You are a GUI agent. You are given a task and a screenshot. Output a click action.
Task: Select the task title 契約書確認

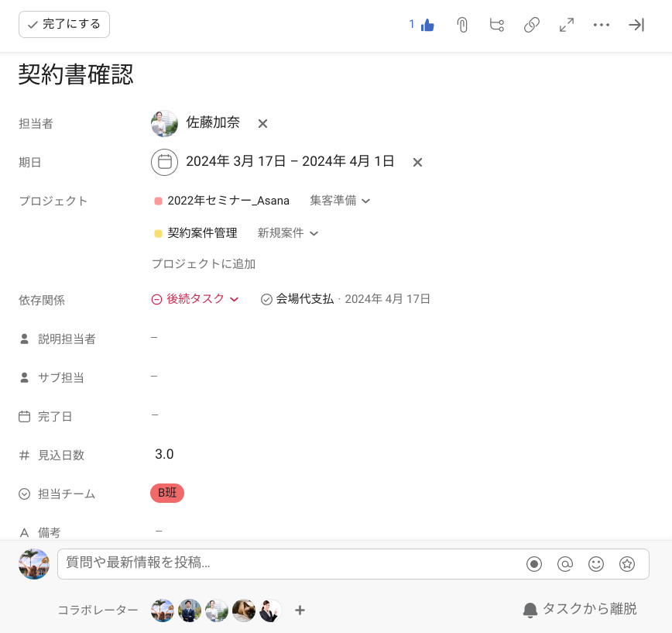tap(76, 74)
